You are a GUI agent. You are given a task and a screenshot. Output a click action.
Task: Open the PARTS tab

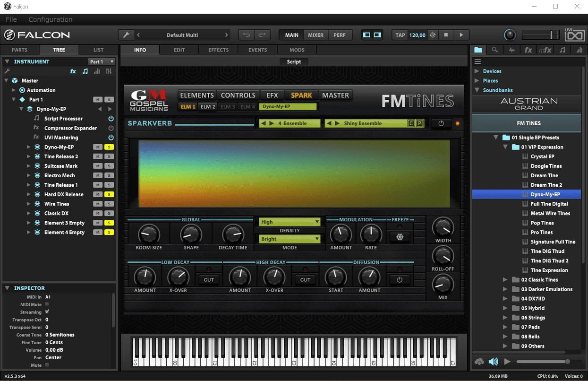point(19,50)
